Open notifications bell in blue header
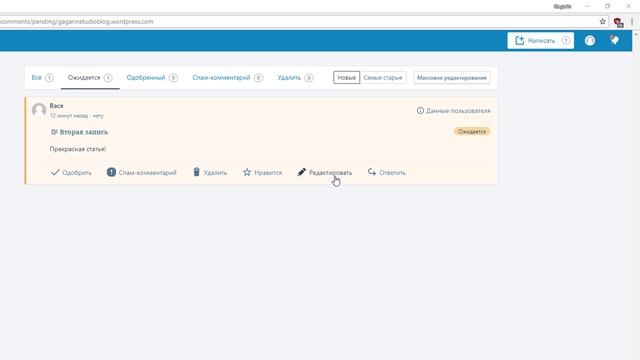The image size is (640, 360). tap(614, 40)
